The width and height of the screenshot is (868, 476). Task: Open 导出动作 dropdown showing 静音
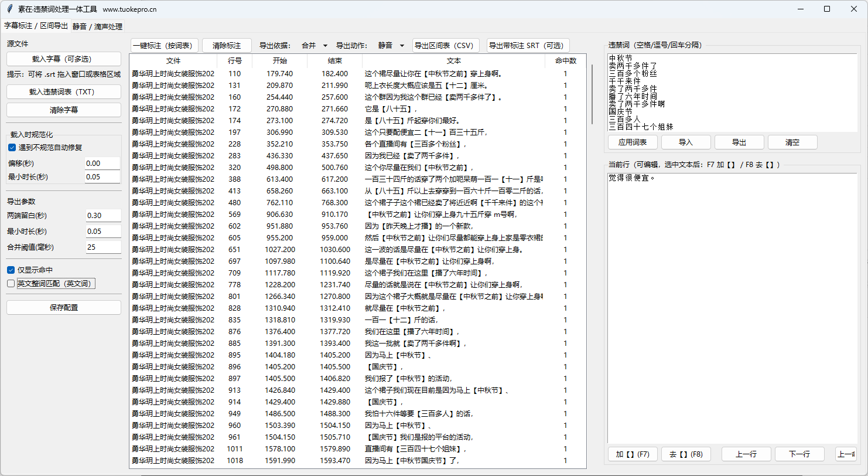[391, 45]
